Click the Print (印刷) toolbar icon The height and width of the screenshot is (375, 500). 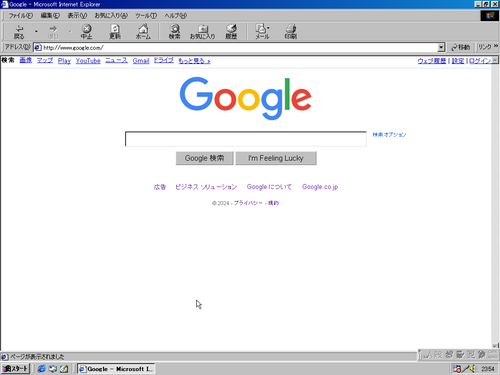pos(291,32)
